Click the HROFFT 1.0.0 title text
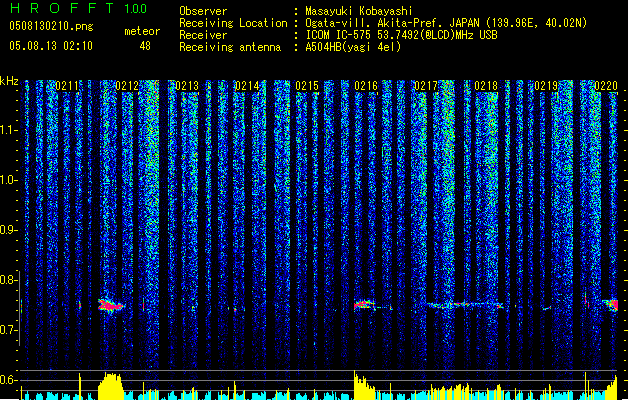Viewport: 629px width, 400px height. pyautogui.click(x=78, y=8)
